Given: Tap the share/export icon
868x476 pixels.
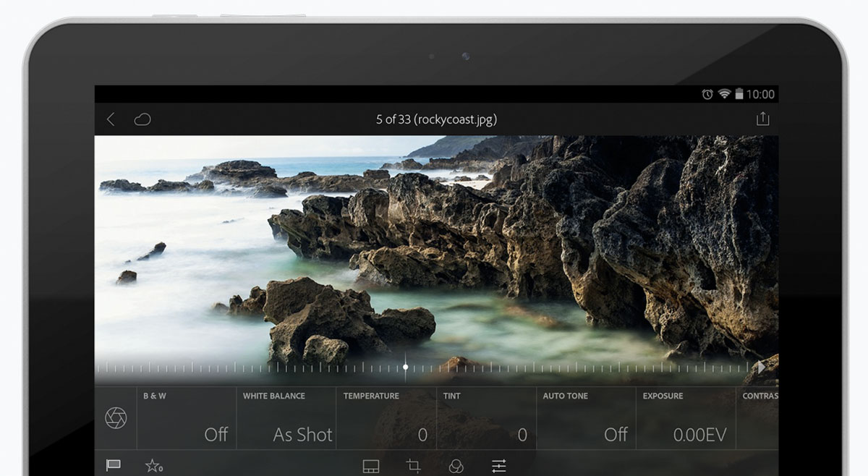Looking at the screenshot, I should (x=762, y=119).
